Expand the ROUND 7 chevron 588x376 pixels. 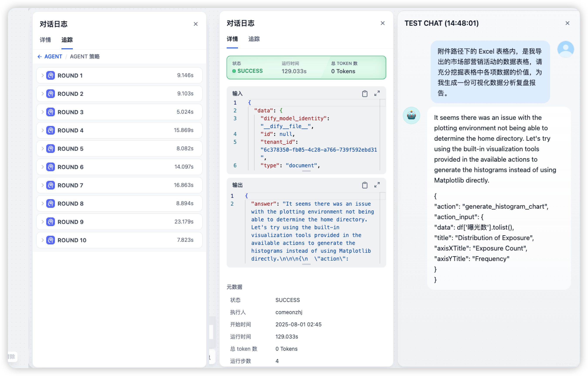click(x=42, y=185)
